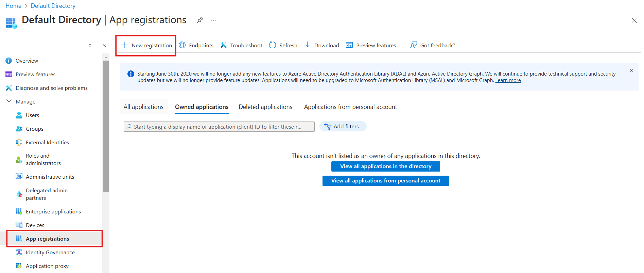
Task: Click the Troubleshoot toolbar icon
Action: pos(224,45)
